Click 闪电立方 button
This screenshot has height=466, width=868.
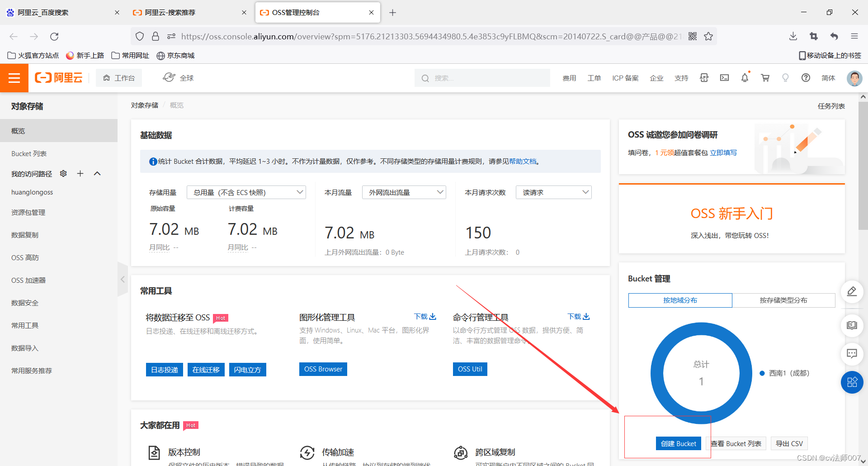248,370
